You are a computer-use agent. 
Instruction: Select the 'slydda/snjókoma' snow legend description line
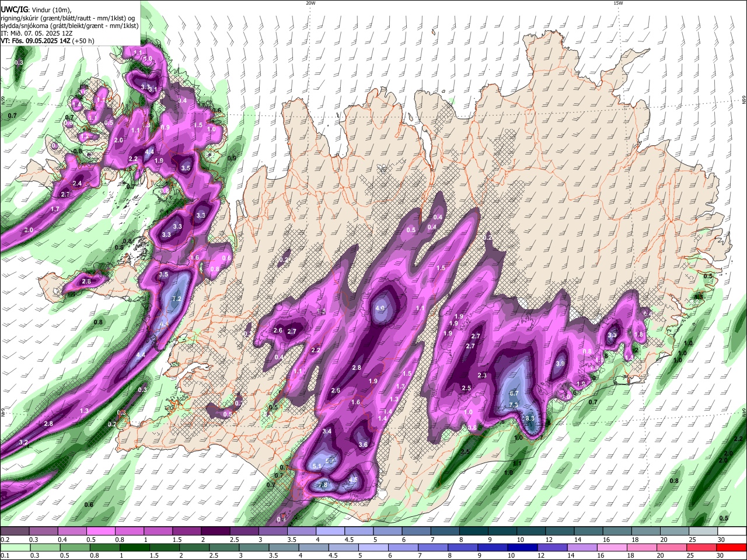[69, 26]
